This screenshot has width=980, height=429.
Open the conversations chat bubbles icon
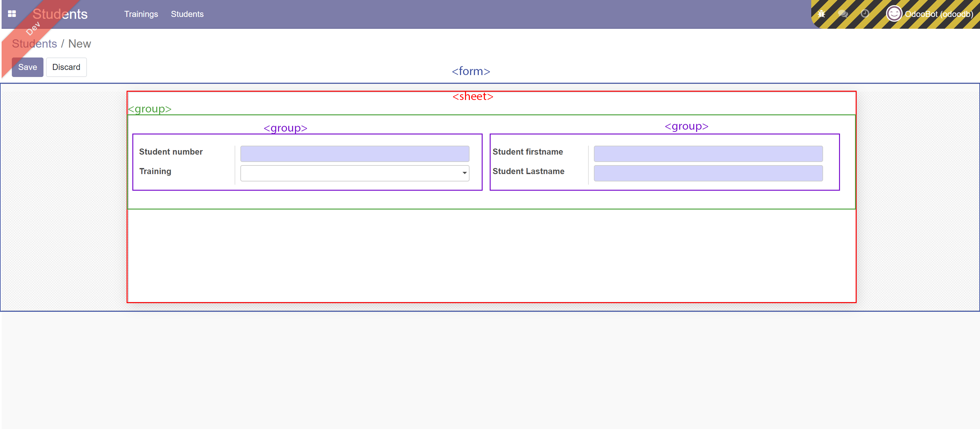point(843,14)
